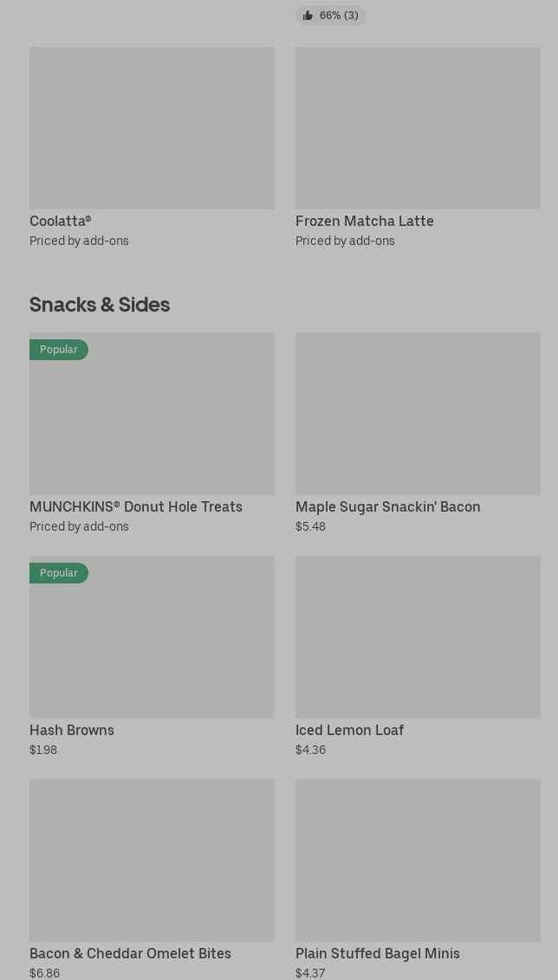Click Popular badge on Hash Browns
The width and height of the screenshot is (558, 980).
point(59,573)
